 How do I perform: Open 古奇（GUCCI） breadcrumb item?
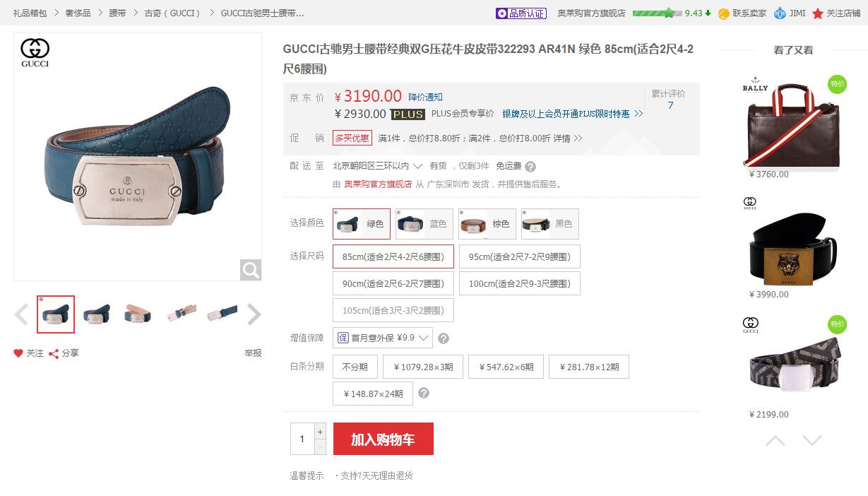click(x=173, y=13)
